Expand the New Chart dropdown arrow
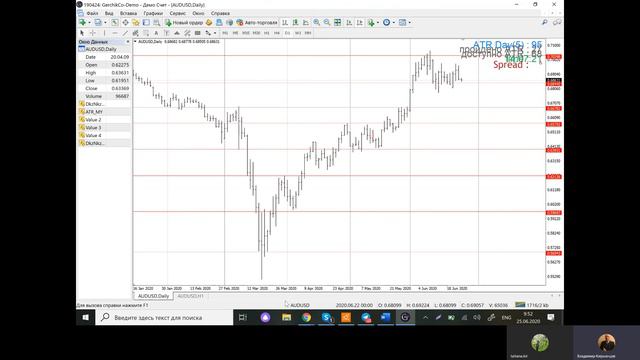This screenshot has height=360, width=640. coord(89,22)
